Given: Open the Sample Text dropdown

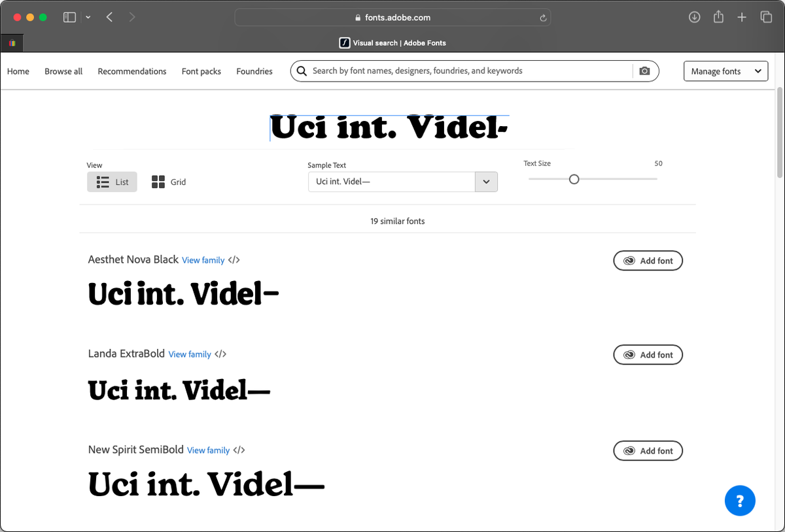Looking at the screenshot, I should 486,182.
